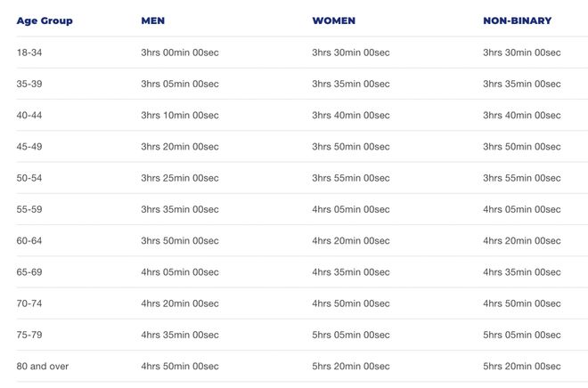Select the 18-34 age group row label

click(29, 53)
